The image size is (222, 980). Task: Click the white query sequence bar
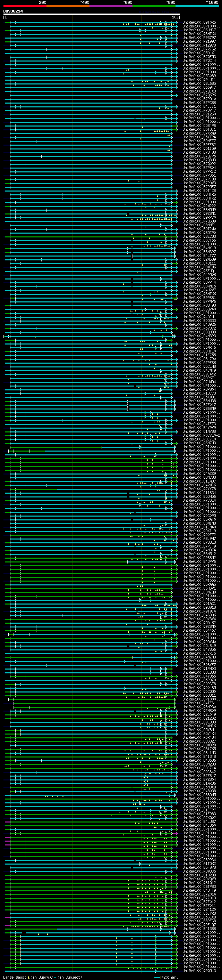click(92, 15)
